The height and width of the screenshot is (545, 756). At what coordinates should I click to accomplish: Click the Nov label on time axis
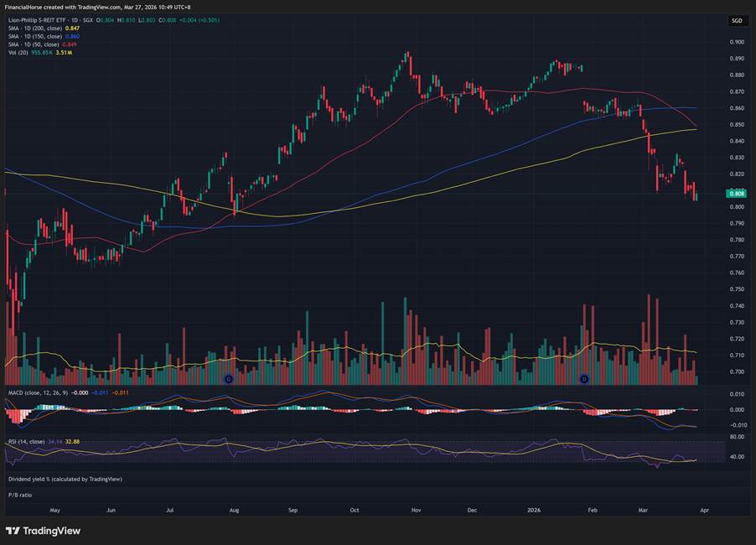pos(415,509)
